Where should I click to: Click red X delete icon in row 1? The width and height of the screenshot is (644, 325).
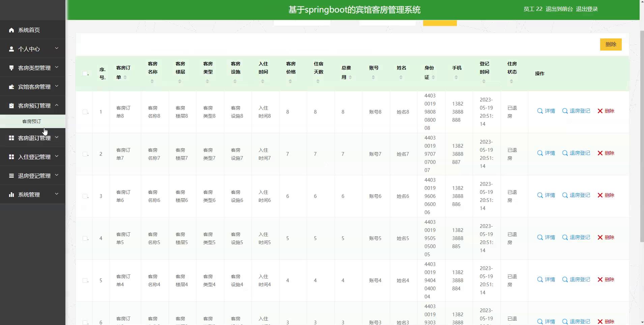tap(600, 111)
